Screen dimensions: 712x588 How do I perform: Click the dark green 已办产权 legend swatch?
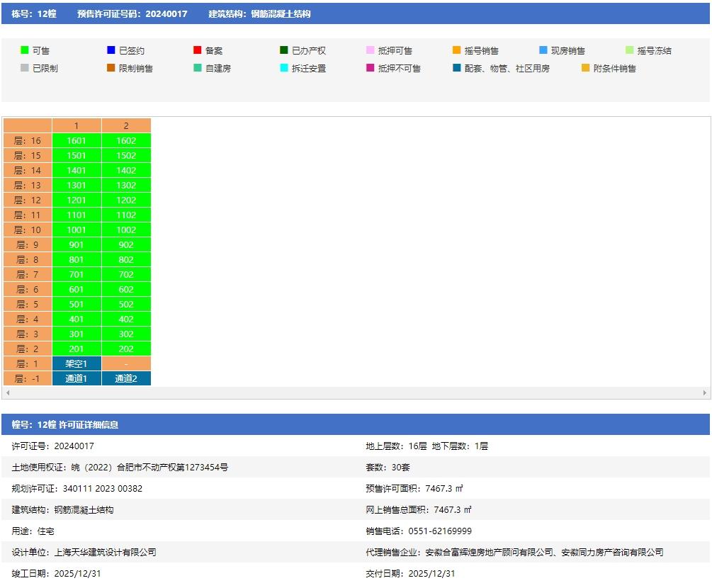point(284,50)
